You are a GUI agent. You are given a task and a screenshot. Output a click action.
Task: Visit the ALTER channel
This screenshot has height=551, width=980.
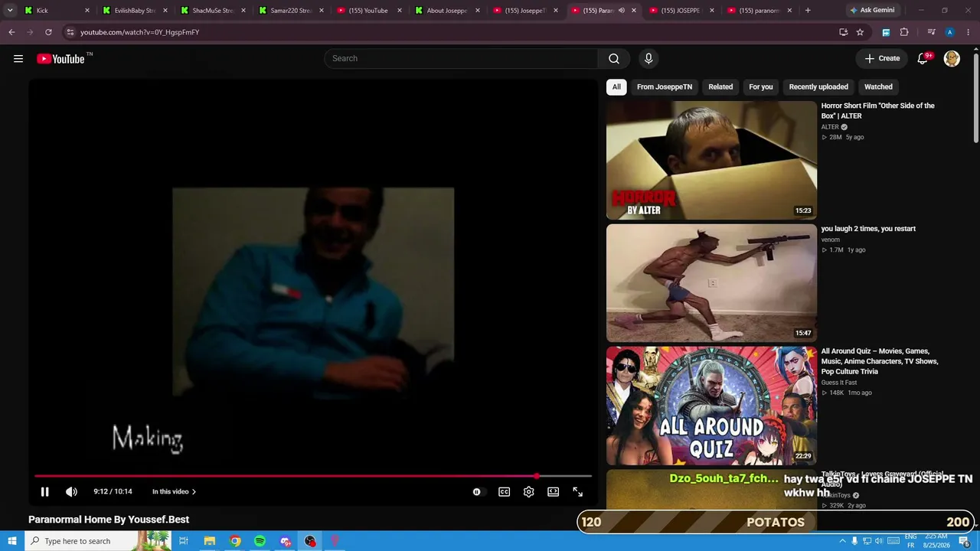(830, 127)
